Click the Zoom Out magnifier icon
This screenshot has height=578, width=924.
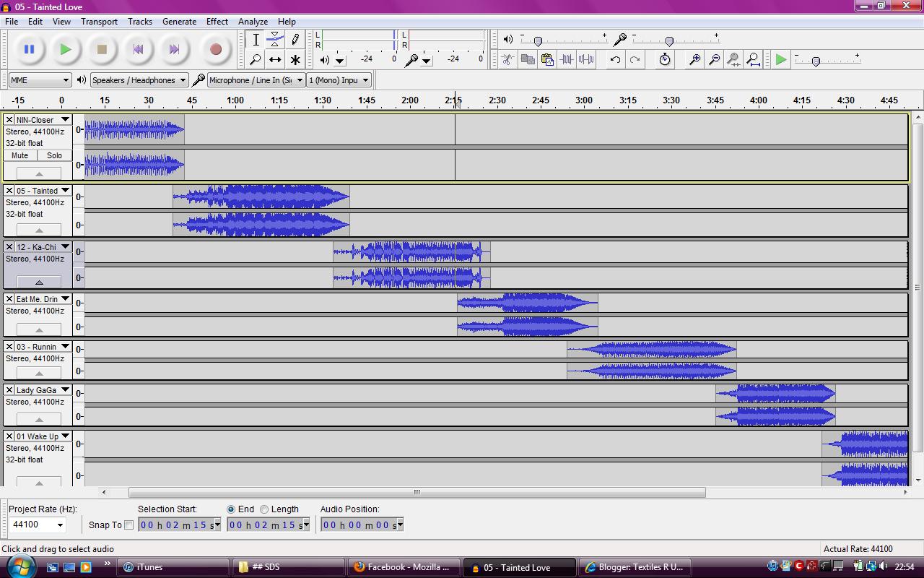click(x=714, y=59)
